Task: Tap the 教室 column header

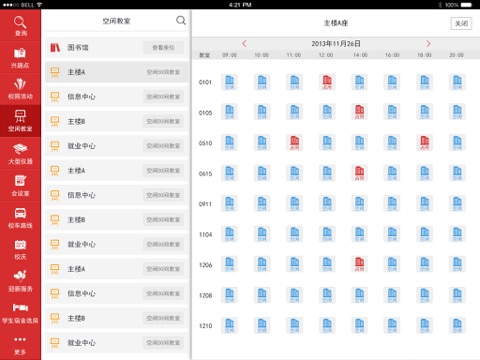Action: [x=204, y=55]
